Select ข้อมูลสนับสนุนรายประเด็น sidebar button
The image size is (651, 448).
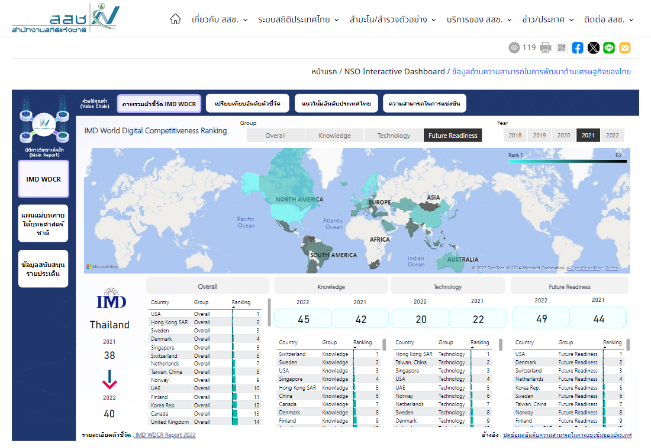(x=43, y=269)
